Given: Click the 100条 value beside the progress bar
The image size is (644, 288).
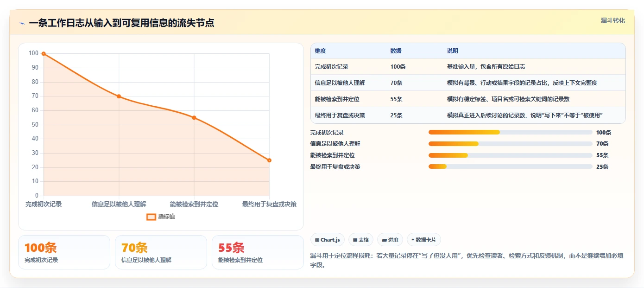Looking at the screenshot, I should click(604, 133).
